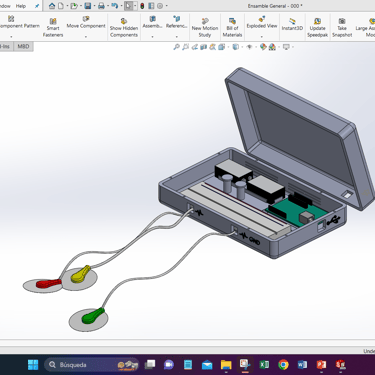Viewport: 375px width, 375px height.
Task: Click the Rebuild traffic light icon
Action: click(142, 6)
